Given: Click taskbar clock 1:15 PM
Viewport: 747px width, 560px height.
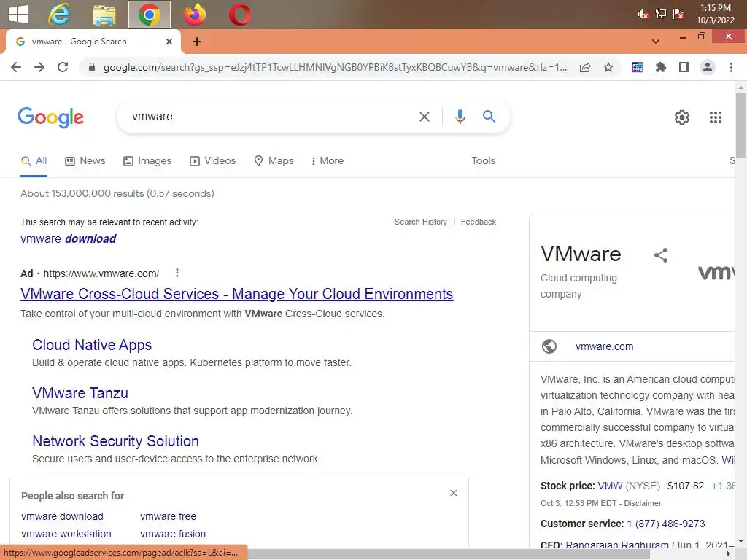Looking at the screenshot, I should (x=716, y=8).
